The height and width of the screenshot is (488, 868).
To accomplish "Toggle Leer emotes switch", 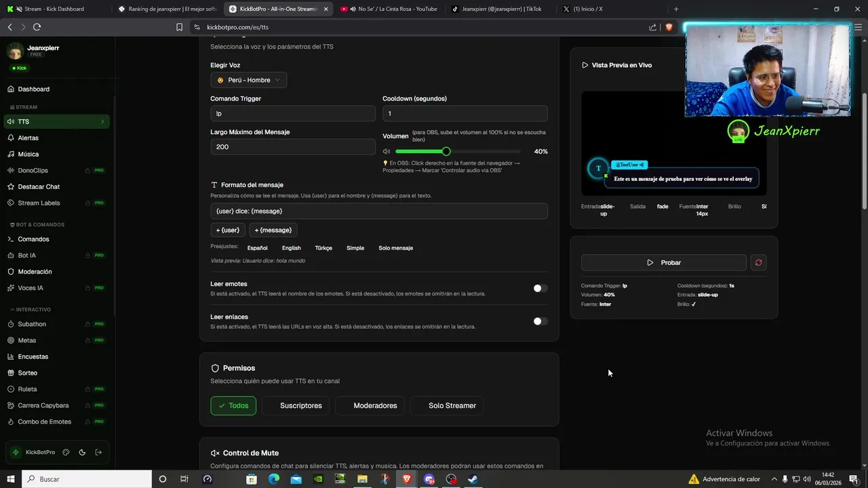I will (540, 288).
